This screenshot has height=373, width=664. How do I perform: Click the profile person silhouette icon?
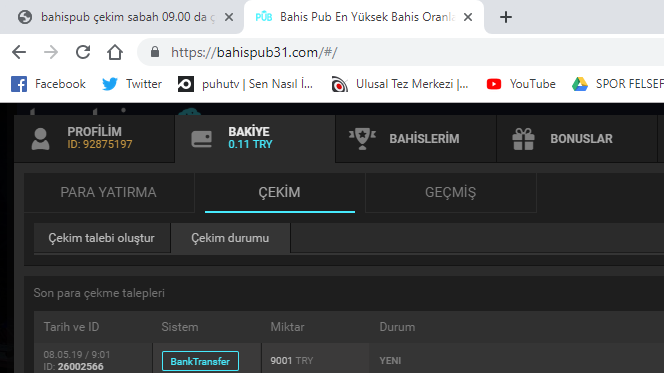click(x=41, y=138)
